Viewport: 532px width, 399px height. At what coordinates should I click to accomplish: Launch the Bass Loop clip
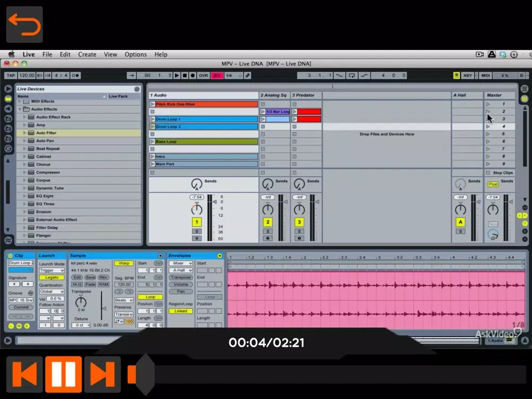tap(152, 142)
